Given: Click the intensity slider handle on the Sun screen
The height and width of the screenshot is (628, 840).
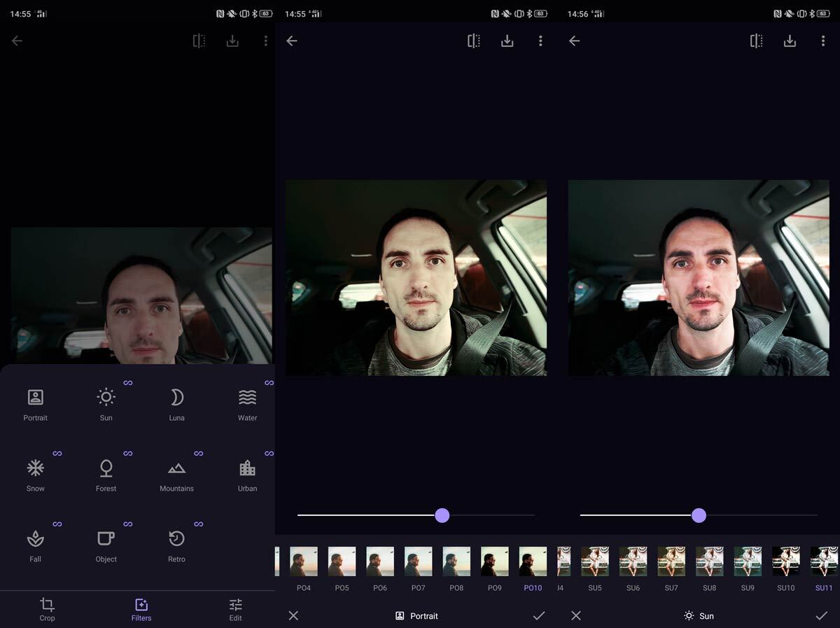Looking at the screenshot, I should click(x=699, y=515).
